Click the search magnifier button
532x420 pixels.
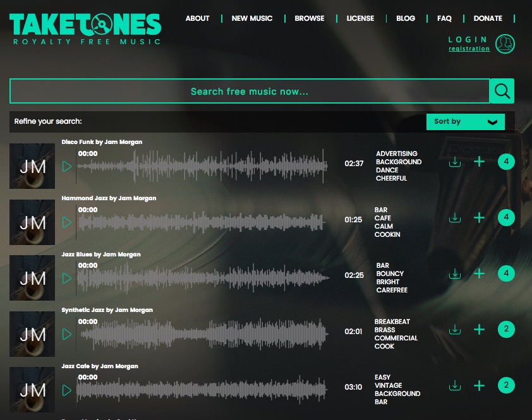click(502, 91)
